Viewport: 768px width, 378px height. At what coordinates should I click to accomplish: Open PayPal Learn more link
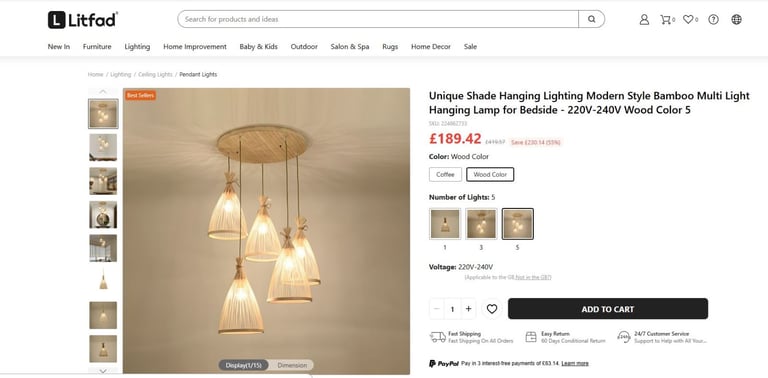[x=575, y=363]
